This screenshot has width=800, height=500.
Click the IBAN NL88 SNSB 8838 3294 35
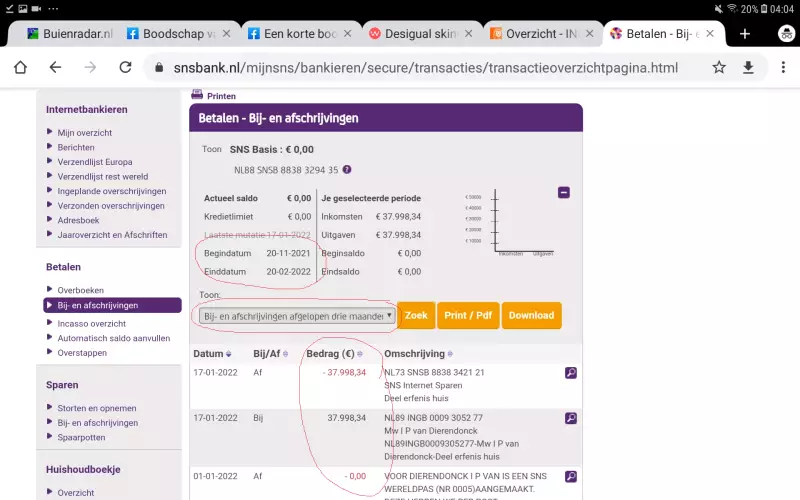(x=286, y=170)
